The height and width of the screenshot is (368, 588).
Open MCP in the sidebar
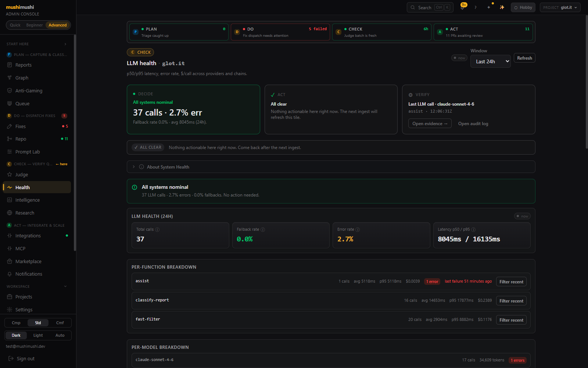click(x=37, y=248)
